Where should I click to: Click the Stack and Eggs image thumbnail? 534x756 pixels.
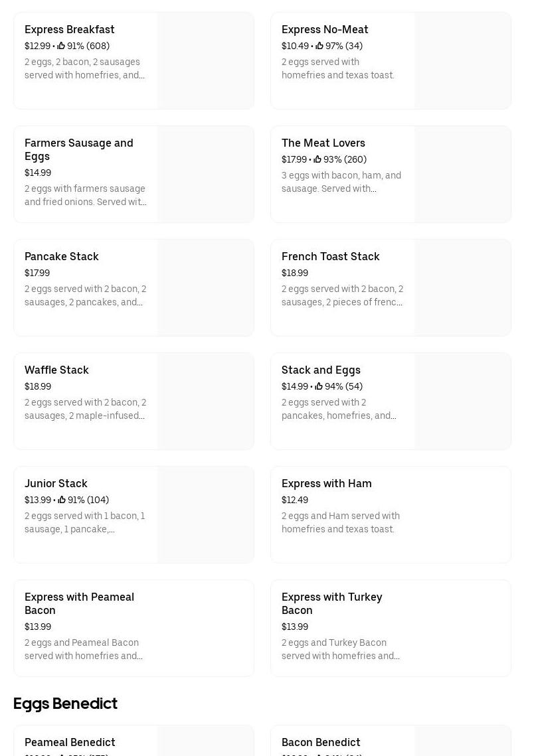(462, 401)
